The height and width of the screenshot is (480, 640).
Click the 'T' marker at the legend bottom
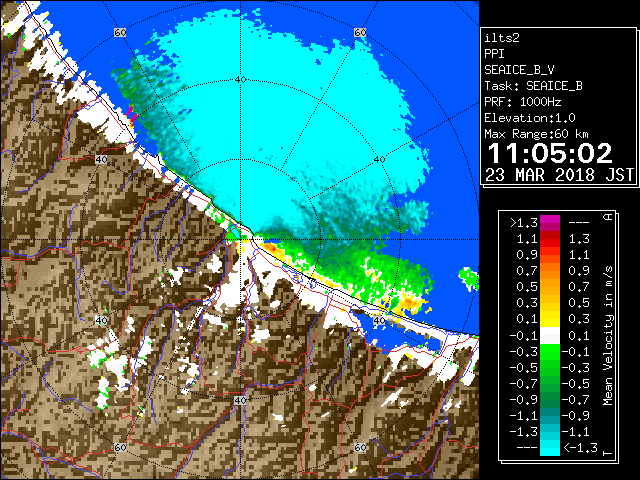(608, 453)
